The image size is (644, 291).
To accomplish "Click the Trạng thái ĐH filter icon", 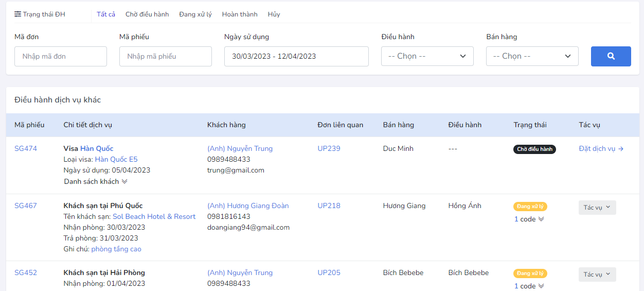I will click(18, 14).
